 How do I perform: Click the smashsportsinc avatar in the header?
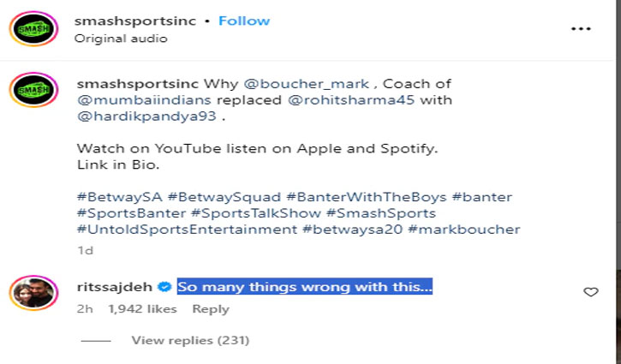pos(33,29)
